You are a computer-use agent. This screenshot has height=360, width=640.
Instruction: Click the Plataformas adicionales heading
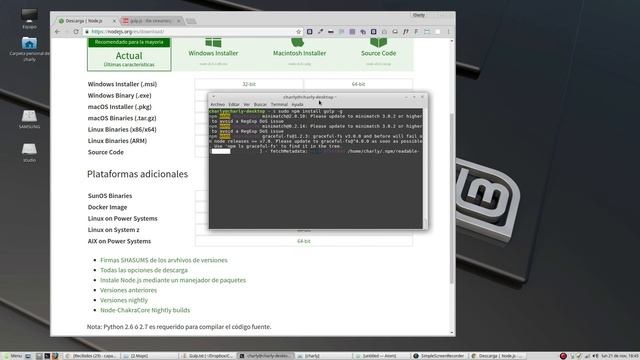coord(137,174)
